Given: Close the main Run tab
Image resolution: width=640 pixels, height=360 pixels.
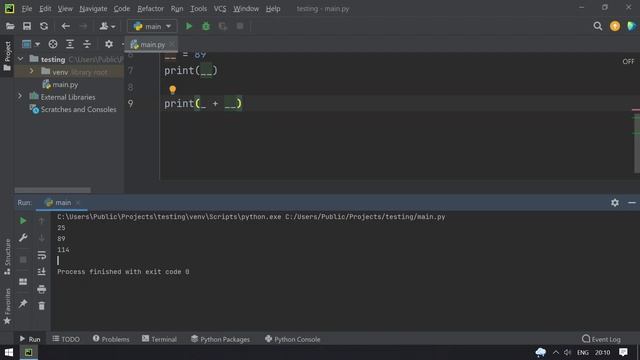Looking at the screenshot, I should click(78, 203).
